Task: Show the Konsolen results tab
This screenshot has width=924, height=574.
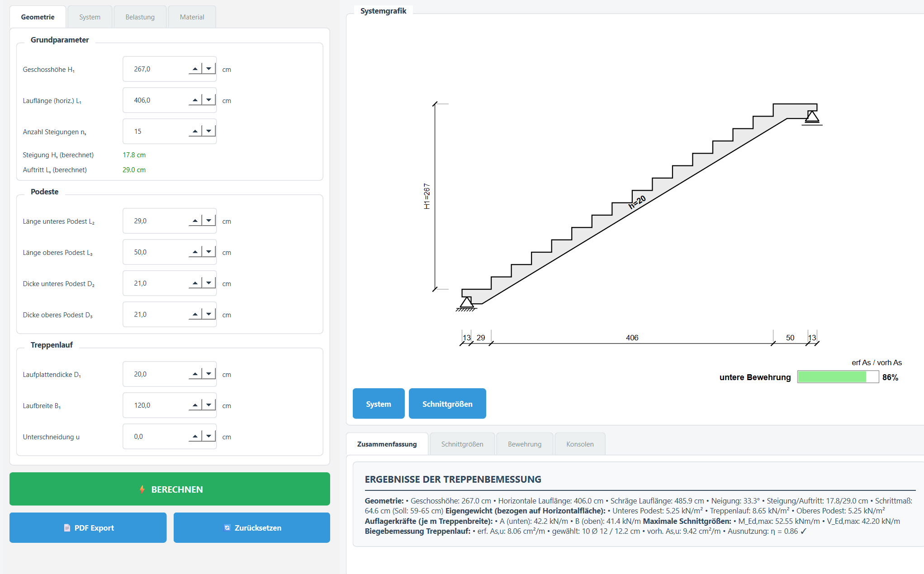Action: point(580,444)
